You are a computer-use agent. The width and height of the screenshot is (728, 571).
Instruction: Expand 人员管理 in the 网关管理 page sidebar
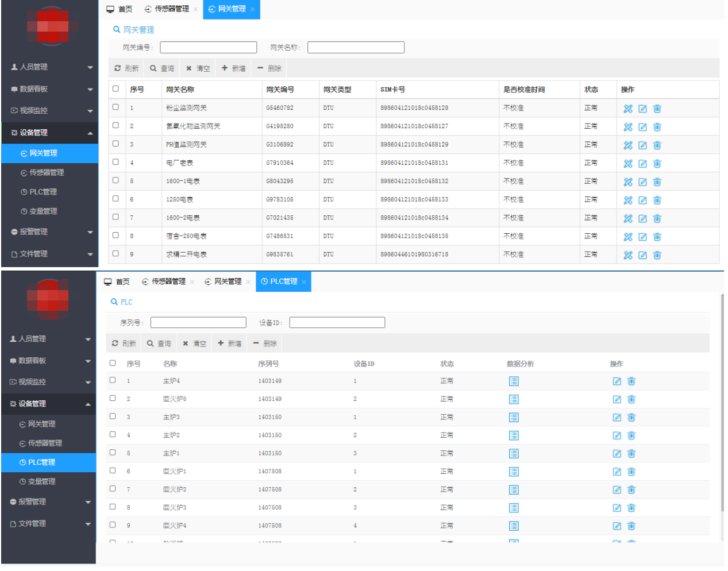(49, 67)
